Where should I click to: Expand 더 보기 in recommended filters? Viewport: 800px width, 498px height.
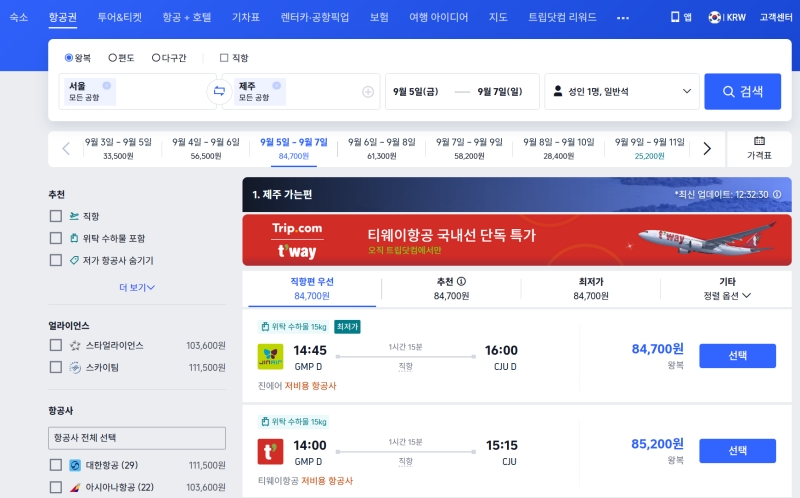click(137, 288)
